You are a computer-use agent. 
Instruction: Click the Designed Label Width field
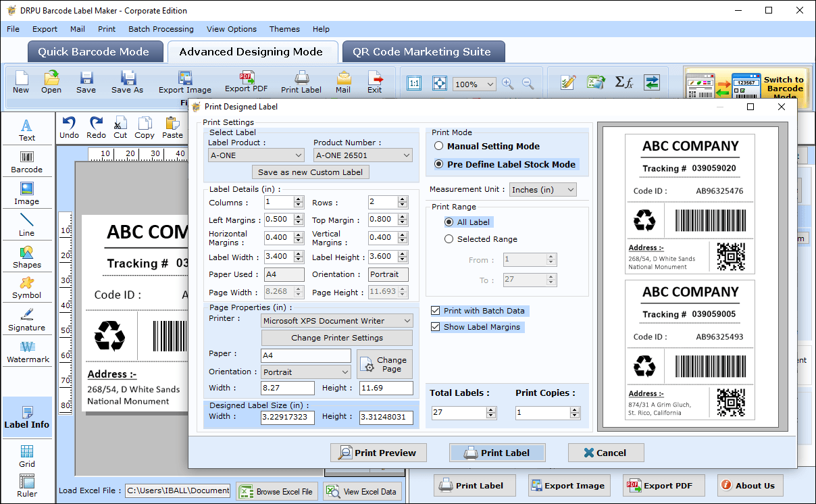coord(288,418)
